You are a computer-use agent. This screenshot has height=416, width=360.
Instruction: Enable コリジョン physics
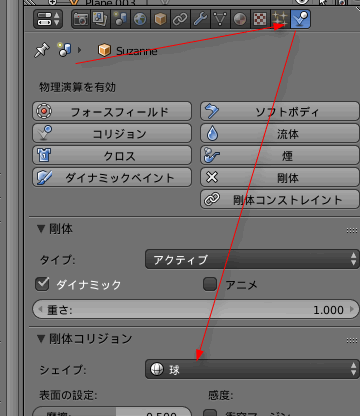tap(112, 133)
